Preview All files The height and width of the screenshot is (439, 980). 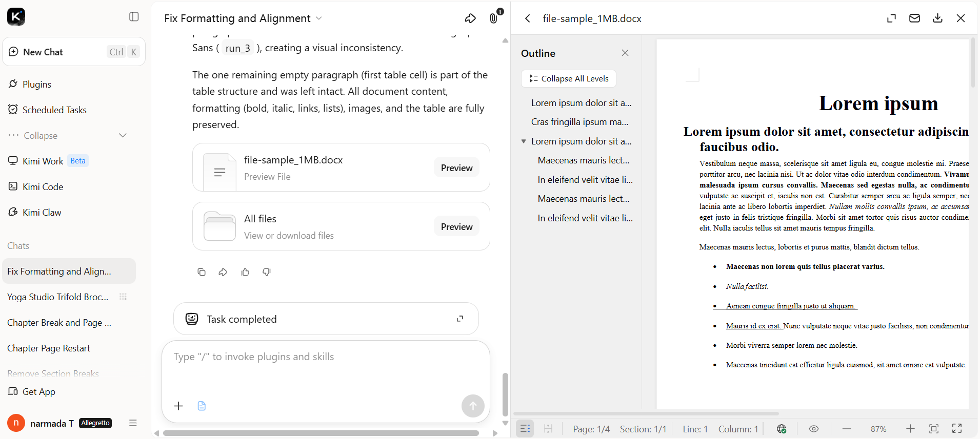(456, 226)
